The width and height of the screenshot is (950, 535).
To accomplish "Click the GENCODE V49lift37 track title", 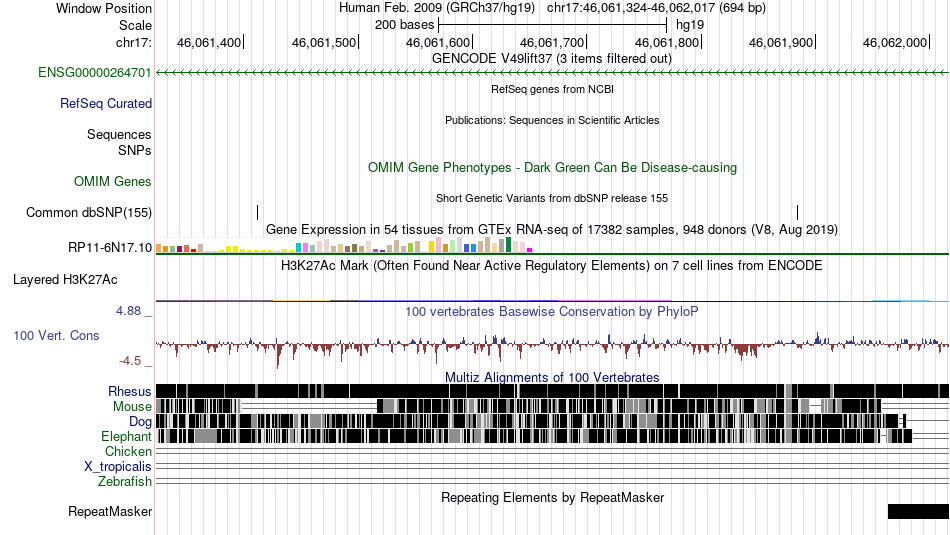I will pos(552,59).
